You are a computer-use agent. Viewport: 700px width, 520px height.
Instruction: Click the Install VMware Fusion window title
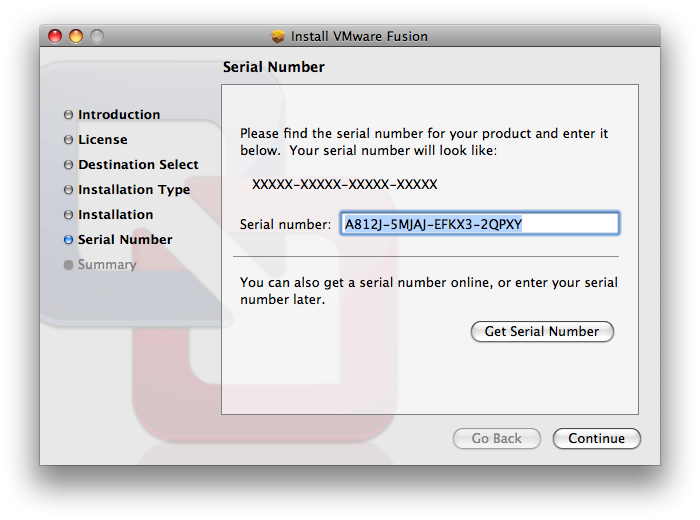tap(359, 36)
